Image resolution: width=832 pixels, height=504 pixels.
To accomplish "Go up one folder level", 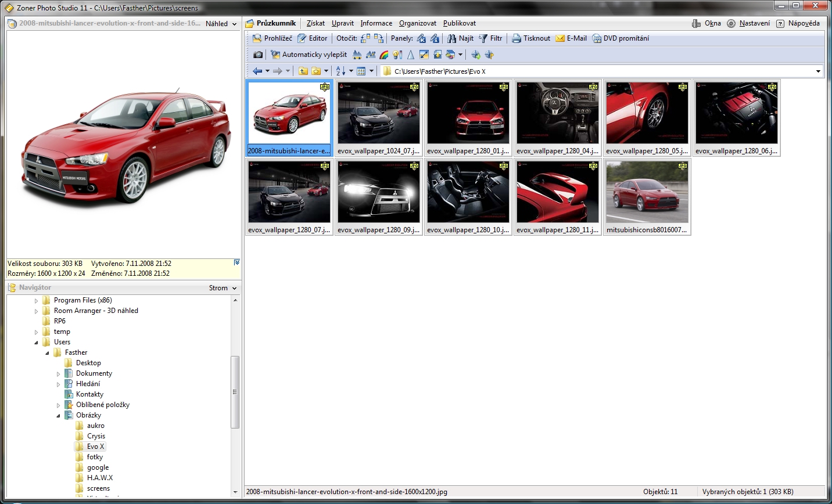I will click(303, 71).
